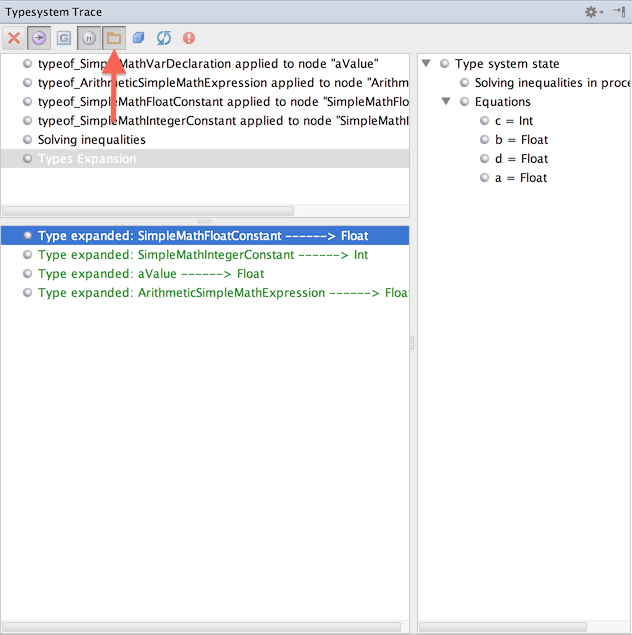Image resolution: width=632 pixels, height=635 pixels.
Task: Click the blue cube icon
Action: pos(139,38)
